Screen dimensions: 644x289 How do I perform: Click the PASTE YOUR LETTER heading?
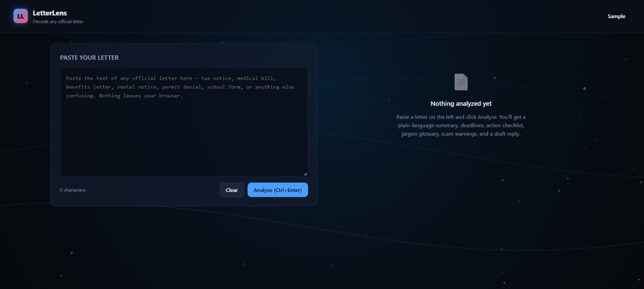(x=89, y=58)
